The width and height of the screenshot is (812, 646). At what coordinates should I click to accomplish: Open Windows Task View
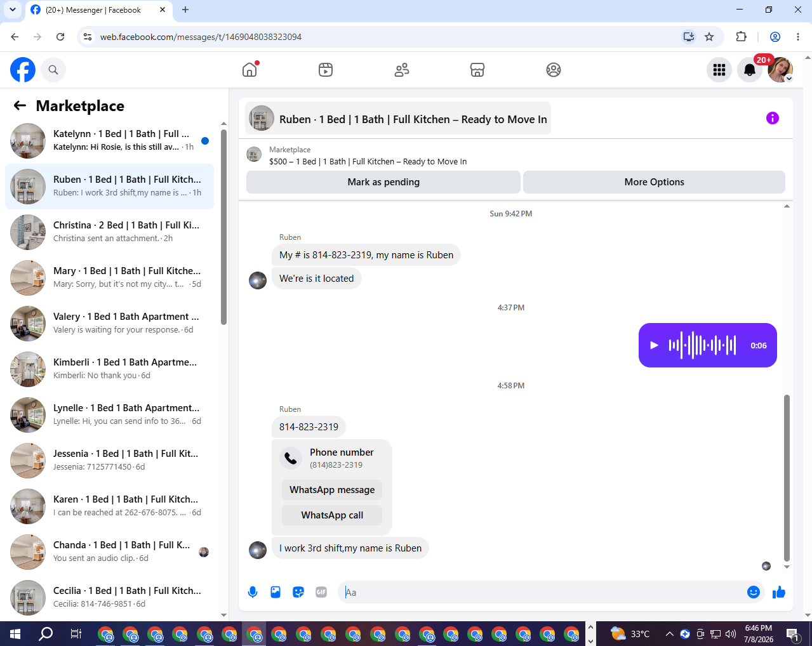point(76,633)
